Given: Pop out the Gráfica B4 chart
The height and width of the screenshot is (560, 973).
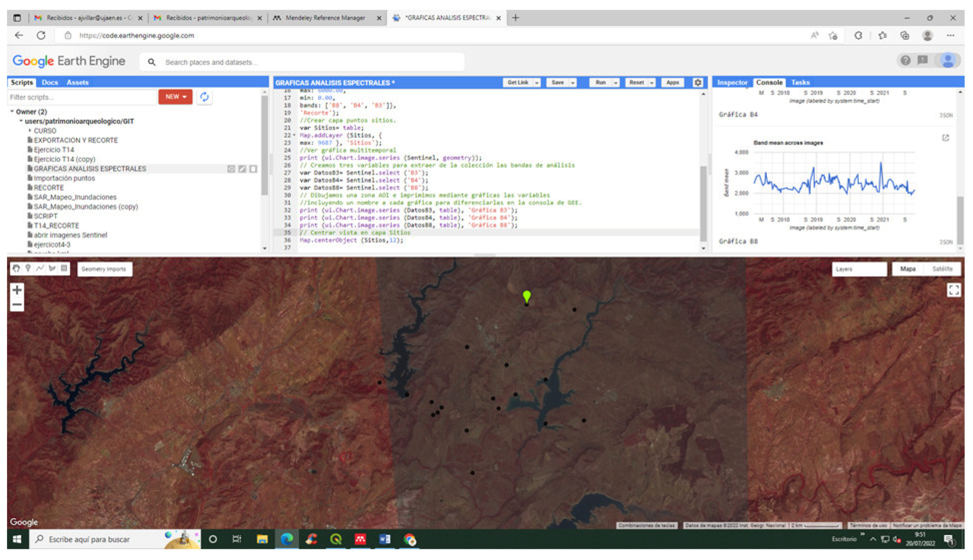Looking at the screenshot, I should click(x=945, y=138).
